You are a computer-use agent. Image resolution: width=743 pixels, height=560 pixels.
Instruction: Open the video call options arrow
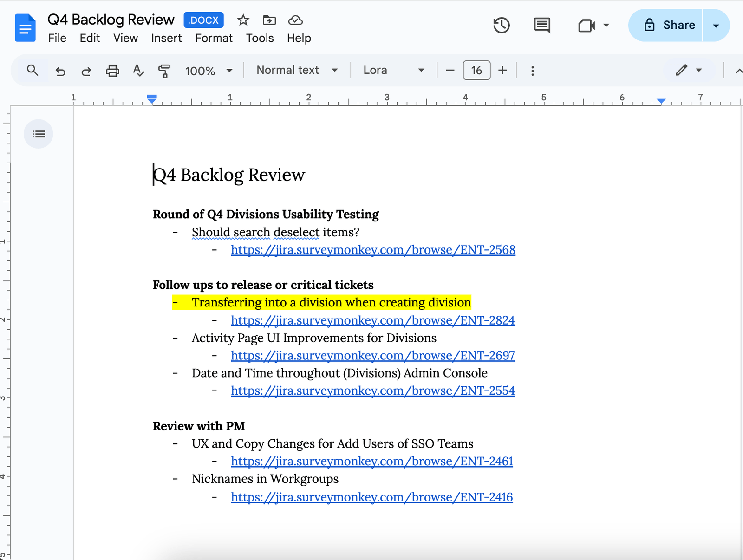pyautogui.click(x=606, y=26)
